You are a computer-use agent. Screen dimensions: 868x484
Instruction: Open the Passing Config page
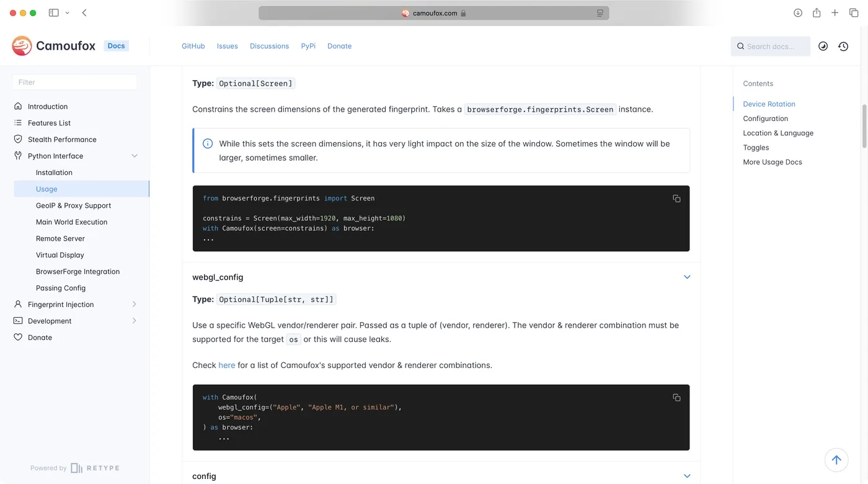point(61,288)
